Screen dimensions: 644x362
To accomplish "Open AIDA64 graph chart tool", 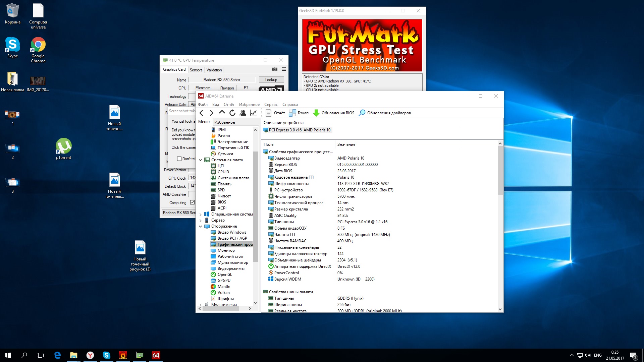I will [x=253, y=113].
